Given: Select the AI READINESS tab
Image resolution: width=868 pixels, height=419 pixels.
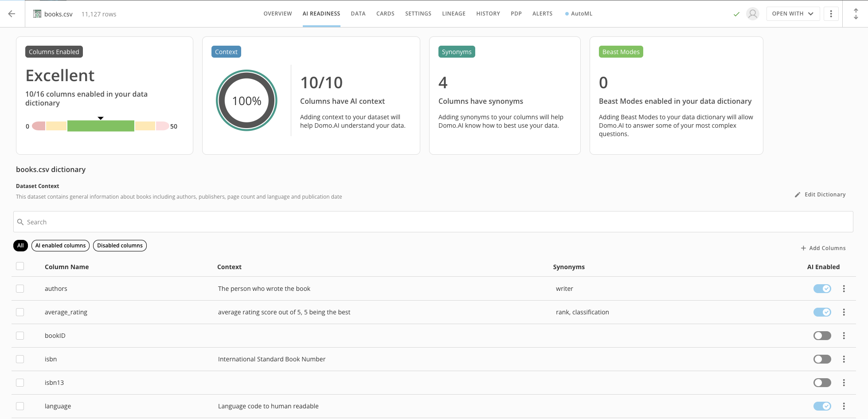Looking at the screenshot, I should tap(321, 14).
